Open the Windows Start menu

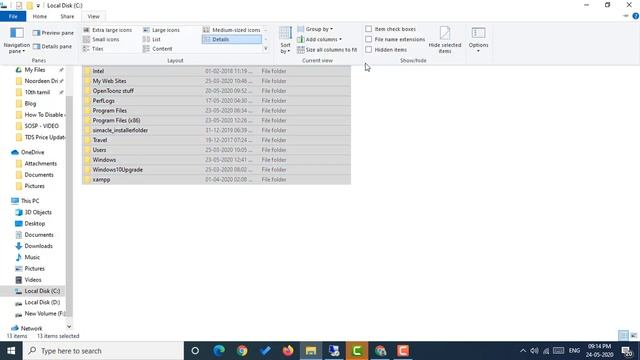tap(11, 351)
